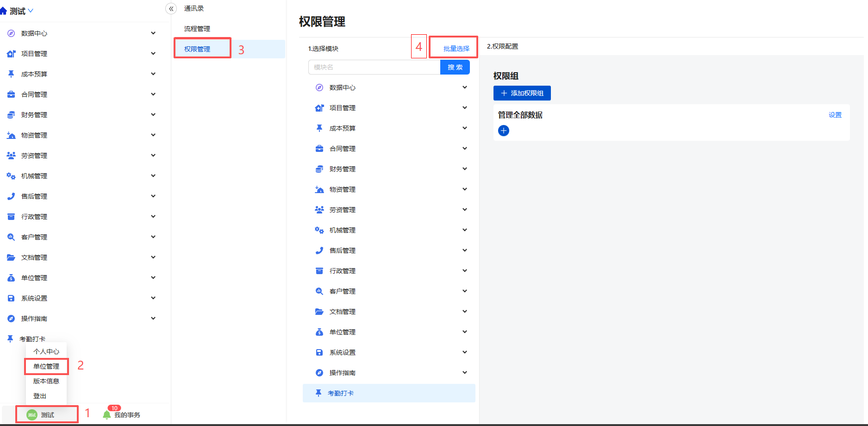The image size is (868, 426).
Task: Select 单位管理 in the user popup menu
Action: 46,366
